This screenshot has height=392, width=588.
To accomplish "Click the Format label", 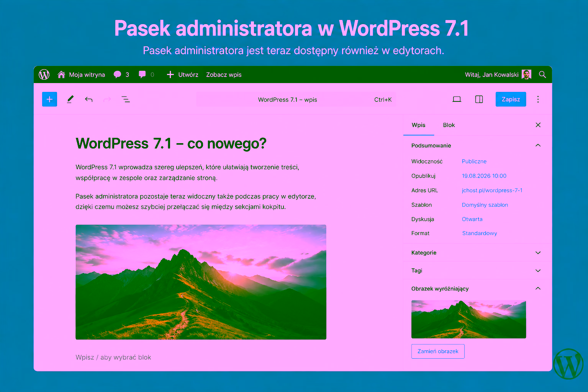I will [420, 234].
